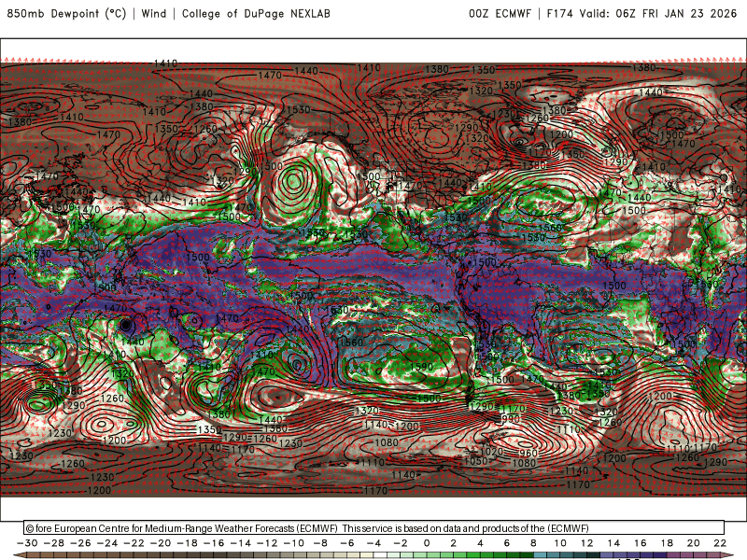Click the 'Wind' label in header
Viewport: 747px width, 560px height.
(x=154, y=13)
